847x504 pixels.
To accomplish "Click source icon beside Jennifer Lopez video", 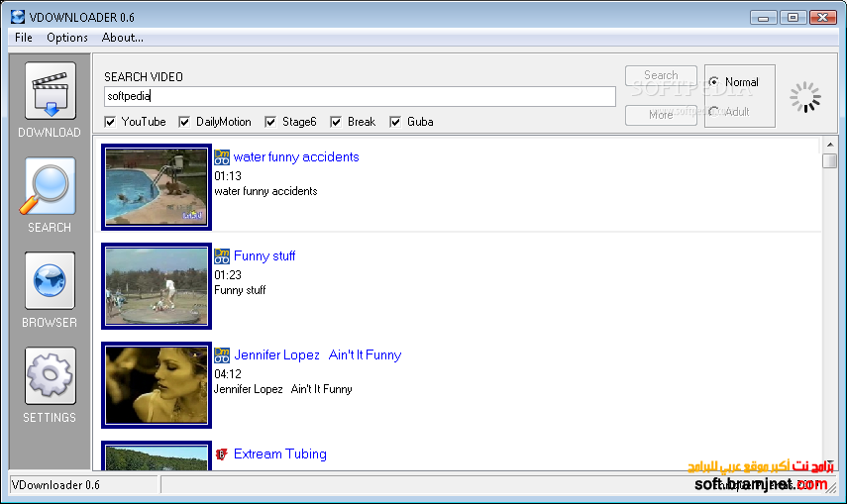I will click(x=222, y=354).
